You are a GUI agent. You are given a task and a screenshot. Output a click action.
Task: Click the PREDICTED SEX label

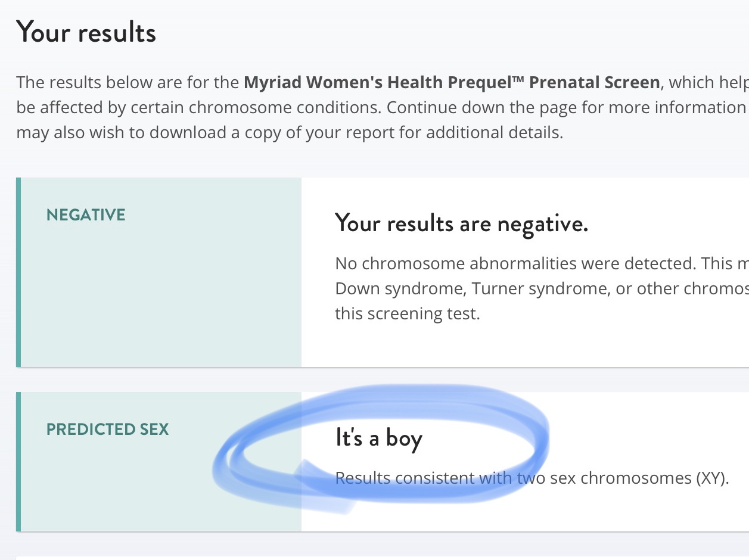pyautogui.click(x=108, y=430)
